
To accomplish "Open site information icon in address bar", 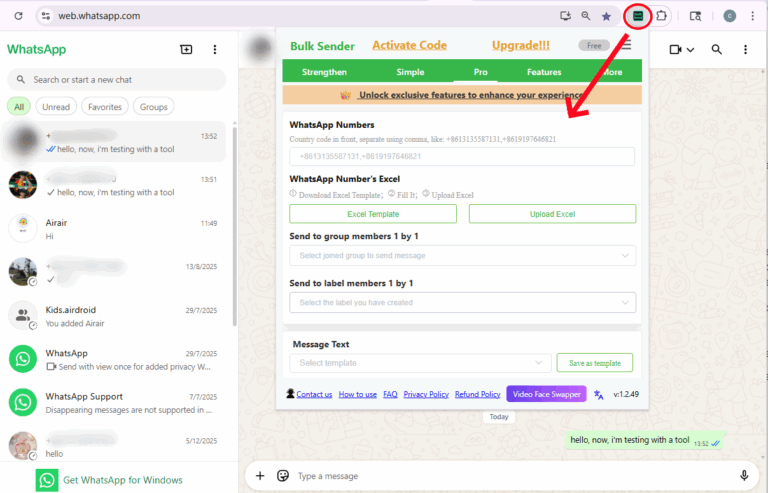I will [46, 16].
